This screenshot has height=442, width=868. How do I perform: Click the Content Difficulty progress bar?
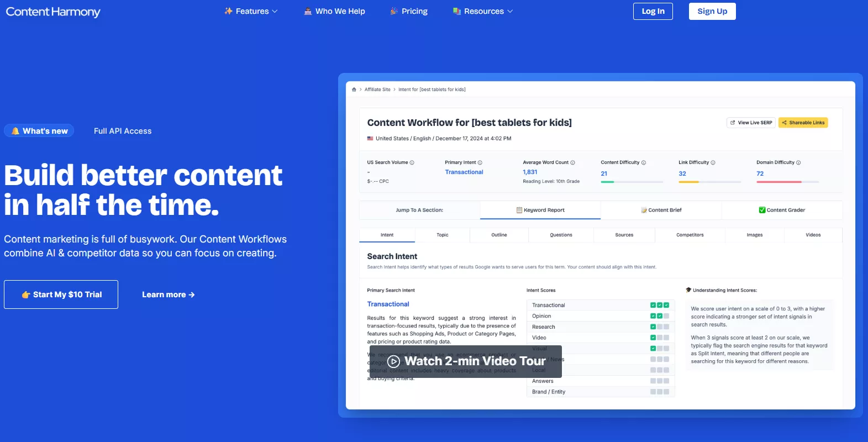(632, 182)
